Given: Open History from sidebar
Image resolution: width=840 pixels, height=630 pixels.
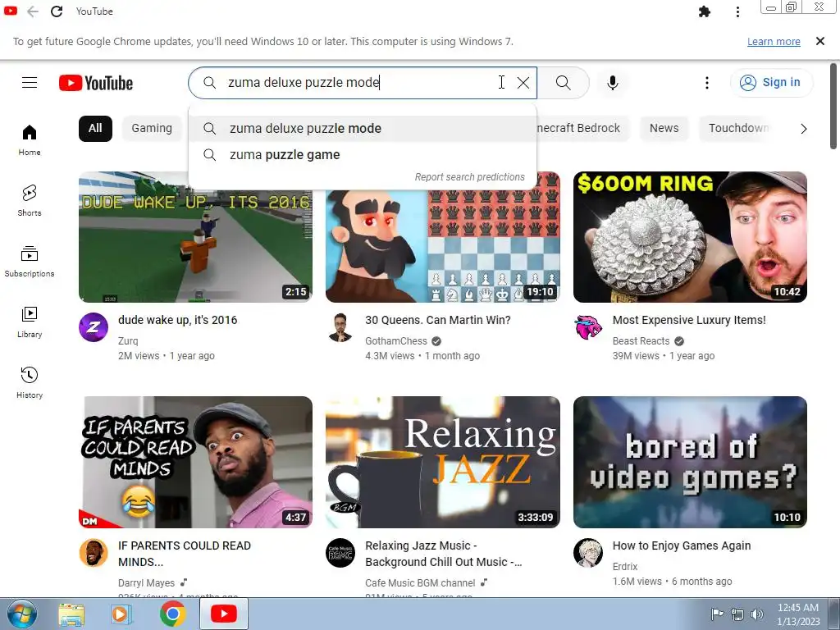Looking at the screenshot, I should click(30, 382).
